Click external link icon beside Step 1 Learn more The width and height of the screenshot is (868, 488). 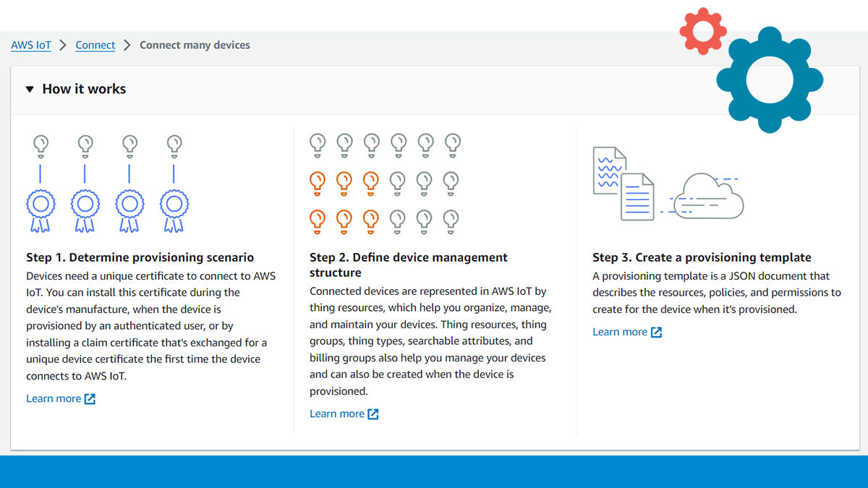click(90, 399)
